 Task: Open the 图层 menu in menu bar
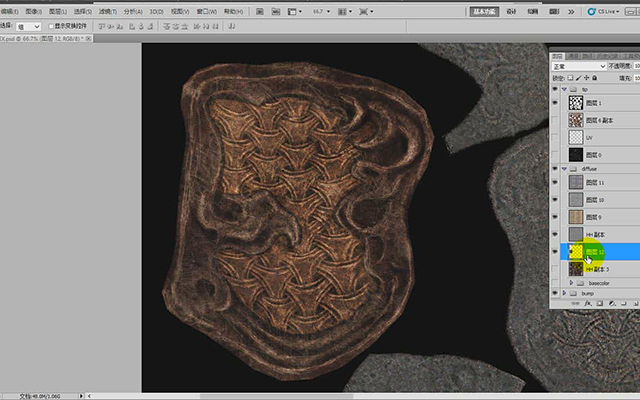click(x=58, y=11)
